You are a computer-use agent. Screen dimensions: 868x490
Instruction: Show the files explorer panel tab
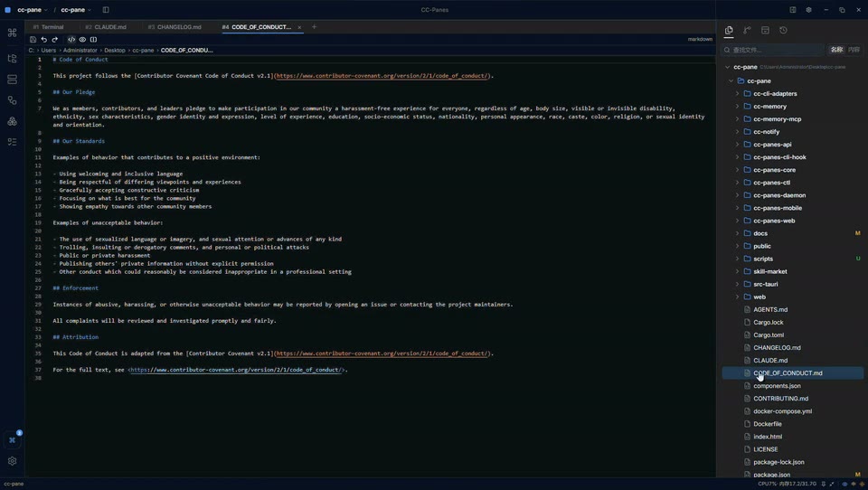[x=729, y=30]
